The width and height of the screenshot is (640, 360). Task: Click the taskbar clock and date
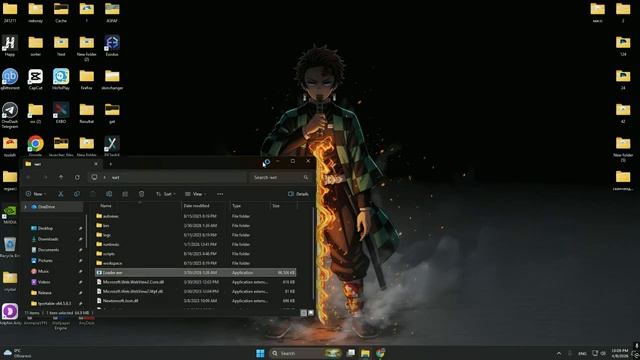tap(620, 353)
